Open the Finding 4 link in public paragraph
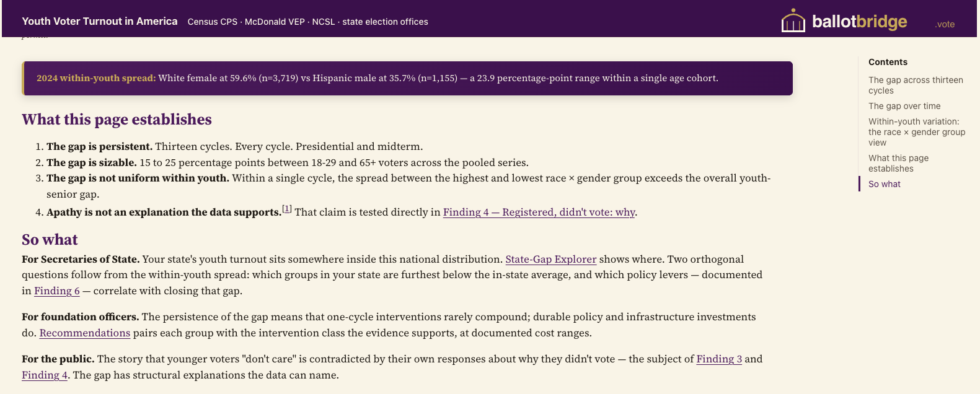This screenshot has height=394, width=980. point(45,375)
